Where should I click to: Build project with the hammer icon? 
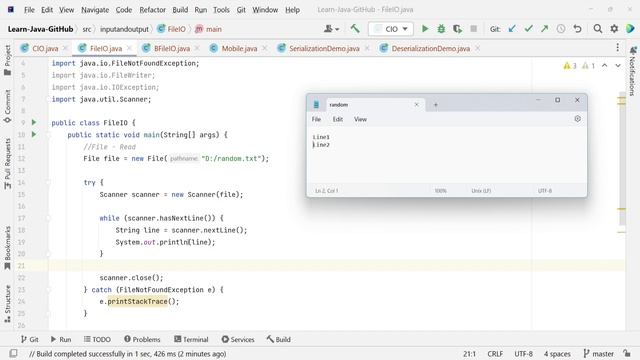355,29
